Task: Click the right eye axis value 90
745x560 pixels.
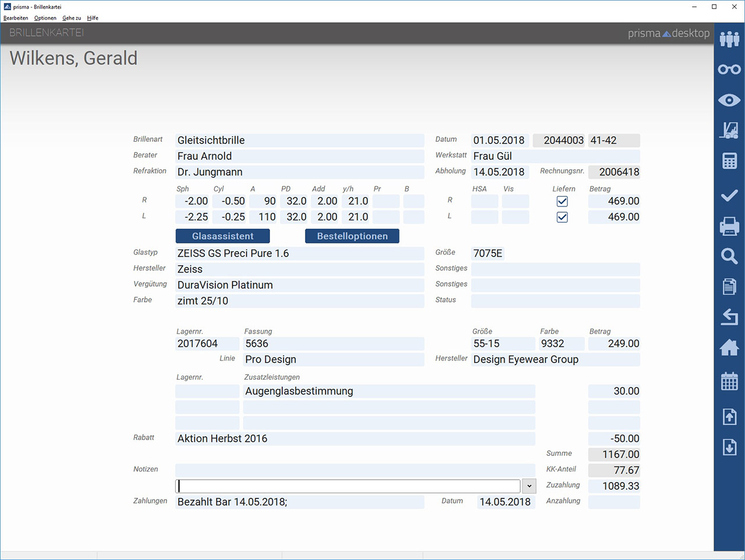Action: (263, 201)
